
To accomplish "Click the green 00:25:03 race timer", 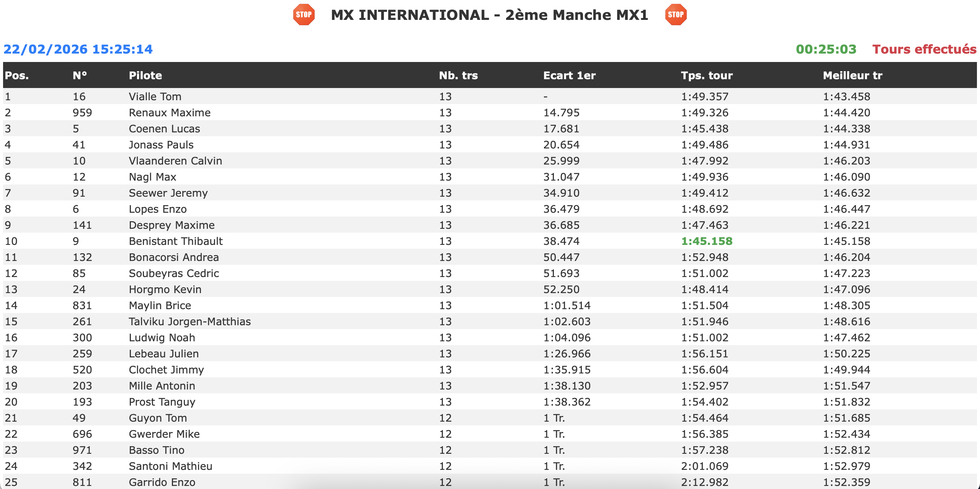I will (x=826, y=49).
